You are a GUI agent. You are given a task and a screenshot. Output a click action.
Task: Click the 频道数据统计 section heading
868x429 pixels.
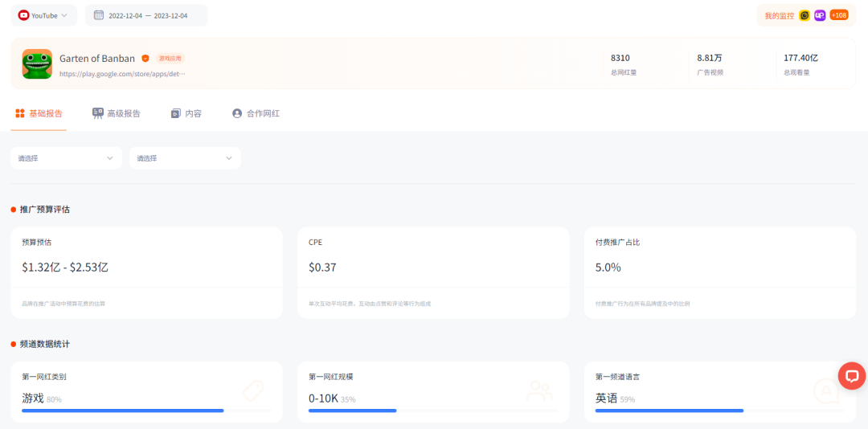(x=45, y=344)
